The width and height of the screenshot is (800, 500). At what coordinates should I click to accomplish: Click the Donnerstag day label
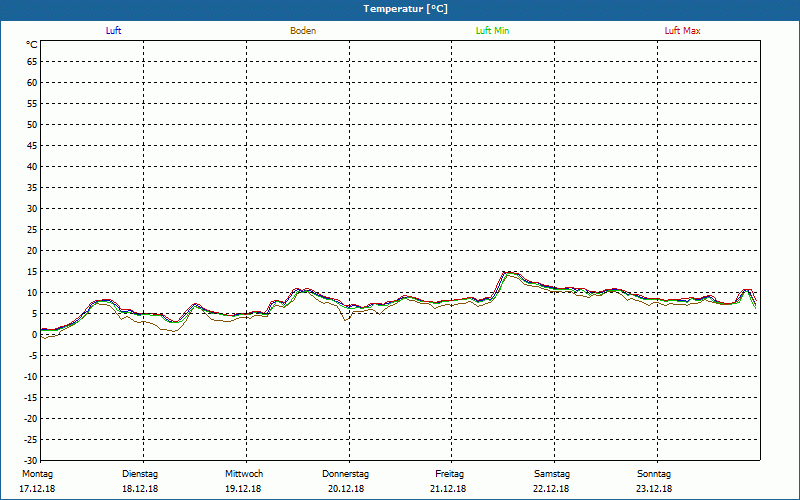[345, 474]
